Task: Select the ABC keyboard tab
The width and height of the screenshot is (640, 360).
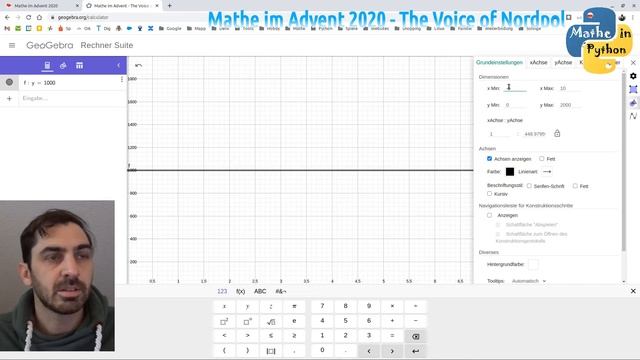Action: (260, 291)
